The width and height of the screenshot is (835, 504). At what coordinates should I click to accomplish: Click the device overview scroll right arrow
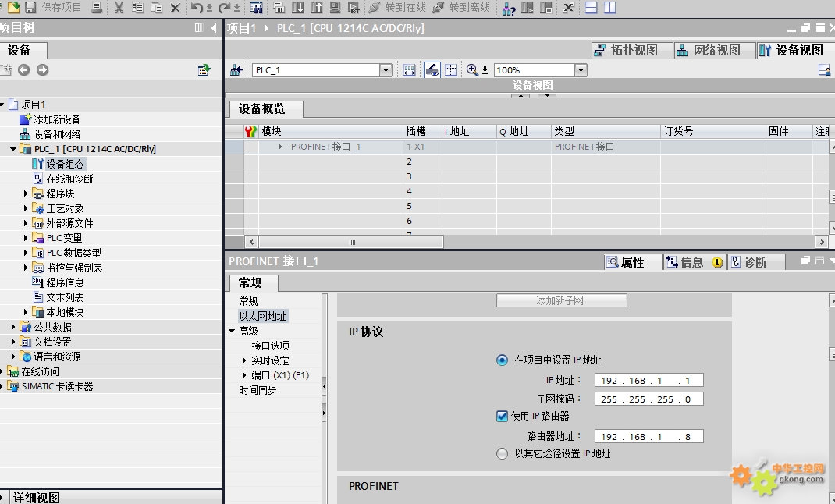point(822,242)
